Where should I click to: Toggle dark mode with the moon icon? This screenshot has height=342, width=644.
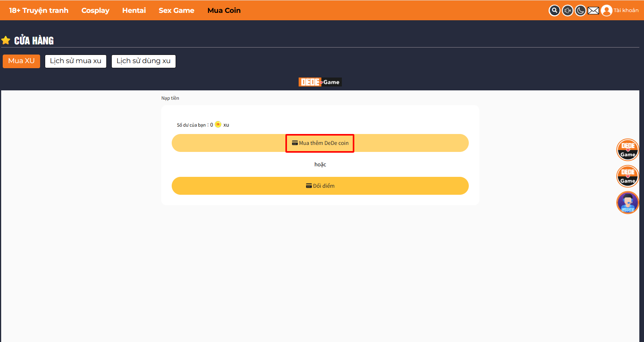point(581,11)
